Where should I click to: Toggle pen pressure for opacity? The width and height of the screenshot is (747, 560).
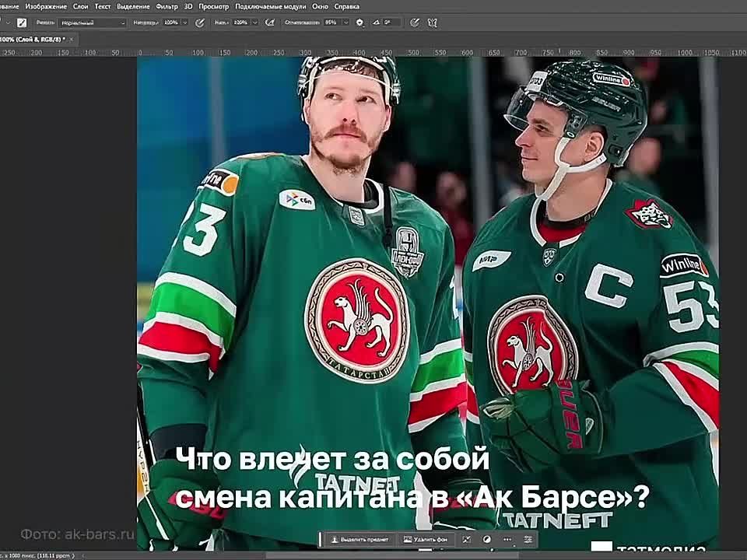200,23
